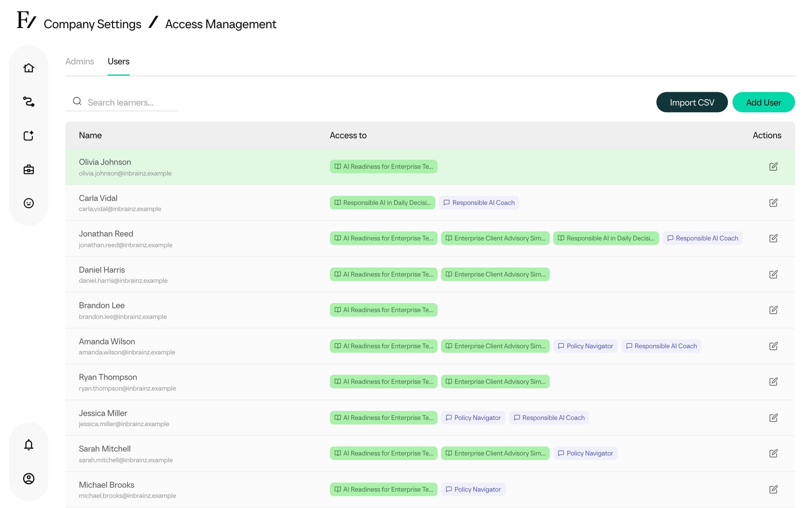Screen dimensions: 812x508
Task: Click michael.brooks@inbrainz.example email
Action: pos(127,496)
